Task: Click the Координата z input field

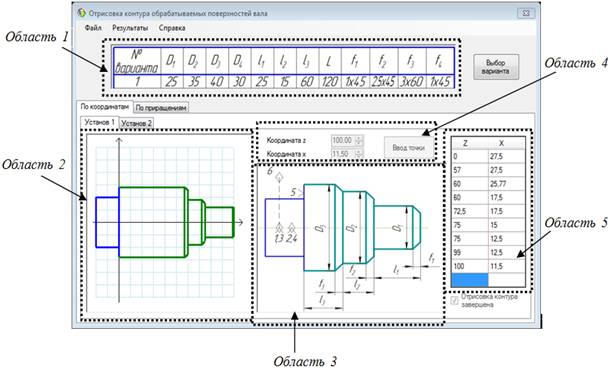Action: [x=343, y=140]
